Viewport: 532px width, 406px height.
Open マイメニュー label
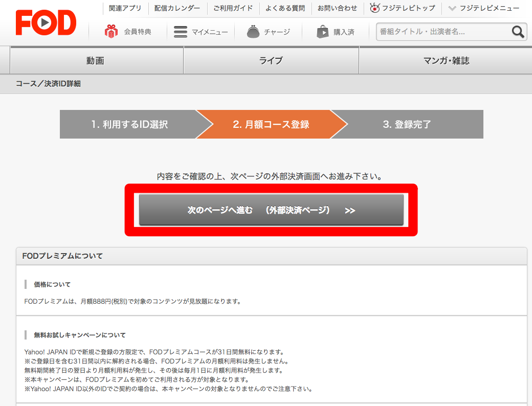[210, 32]
